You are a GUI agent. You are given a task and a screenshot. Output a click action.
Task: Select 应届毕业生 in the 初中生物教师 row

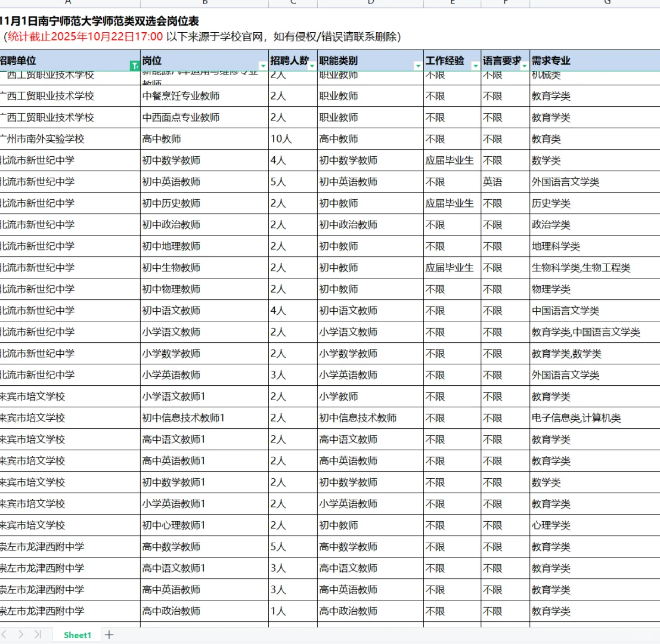pyautogui.click(x=452, y=268)
